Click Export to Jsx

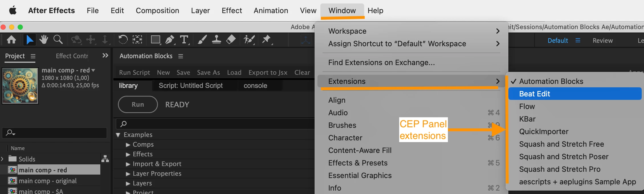pyautogui.click(x=268, y=72)
